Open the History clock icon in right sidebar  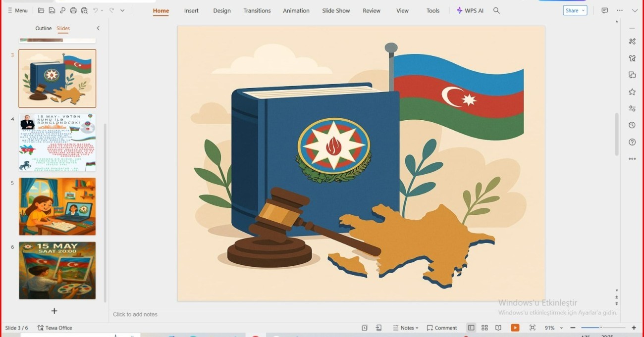632,125
